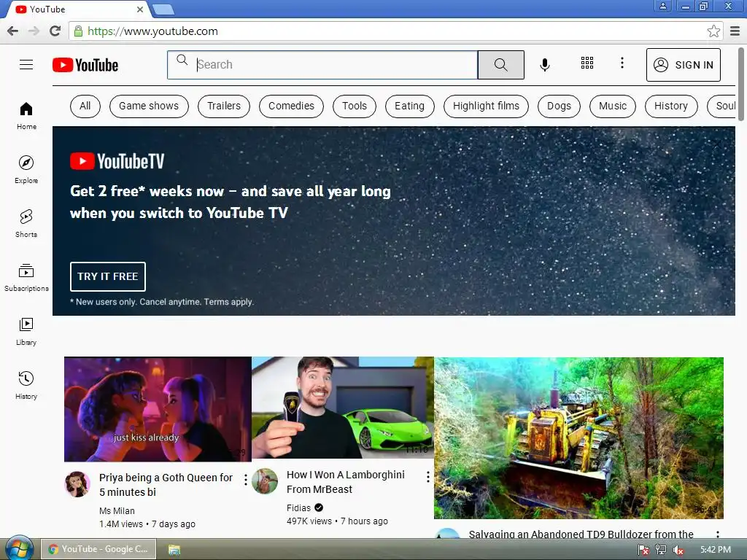Select the Music chip
The width and height of the screenshot is (747, 560).
pyautogui.click(x=613, y=106)
